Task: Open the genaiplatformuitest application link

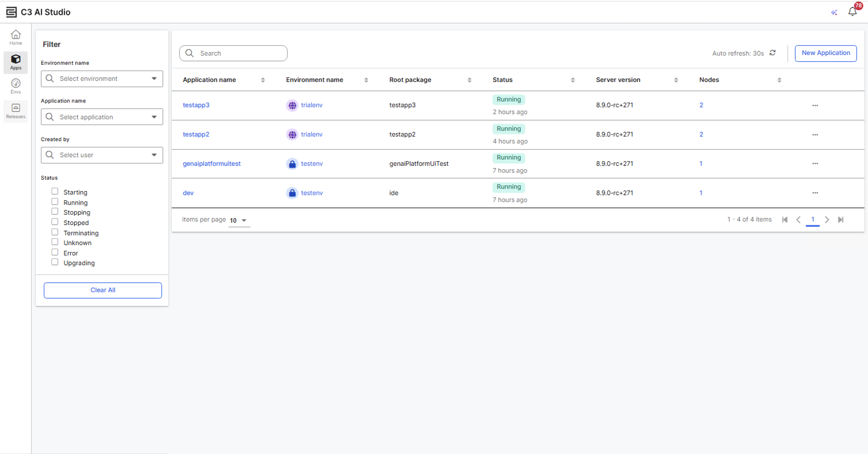Action: click(211, 163)
